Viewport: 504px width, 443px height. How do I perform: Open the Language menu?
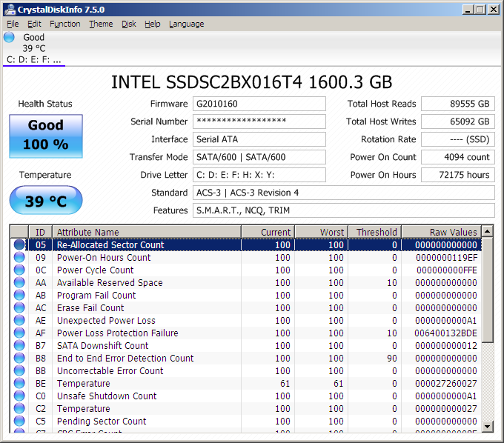tap(186, 24)
